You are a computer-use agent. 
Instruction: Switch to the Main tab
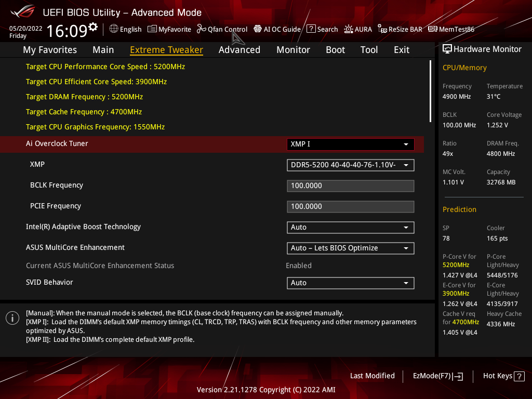click(x=103, y=50)
